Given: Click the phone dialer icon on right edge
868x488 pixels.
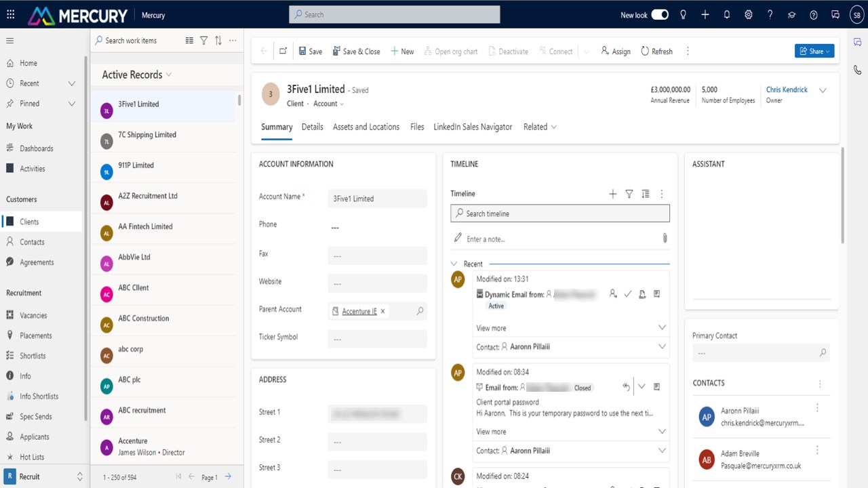Looking at the screenshot, I should pyautogui.click(x=858, y=70).
